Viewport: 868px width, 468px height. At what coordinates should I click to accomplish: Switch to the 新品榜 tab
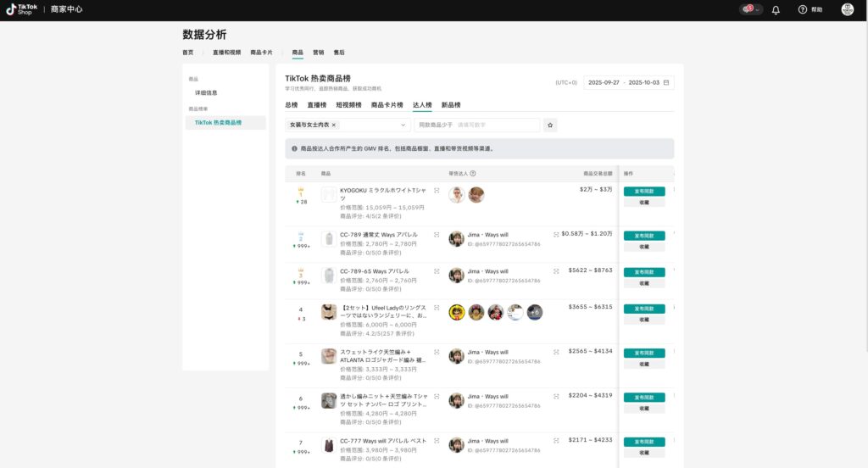(x=451, y=105)
